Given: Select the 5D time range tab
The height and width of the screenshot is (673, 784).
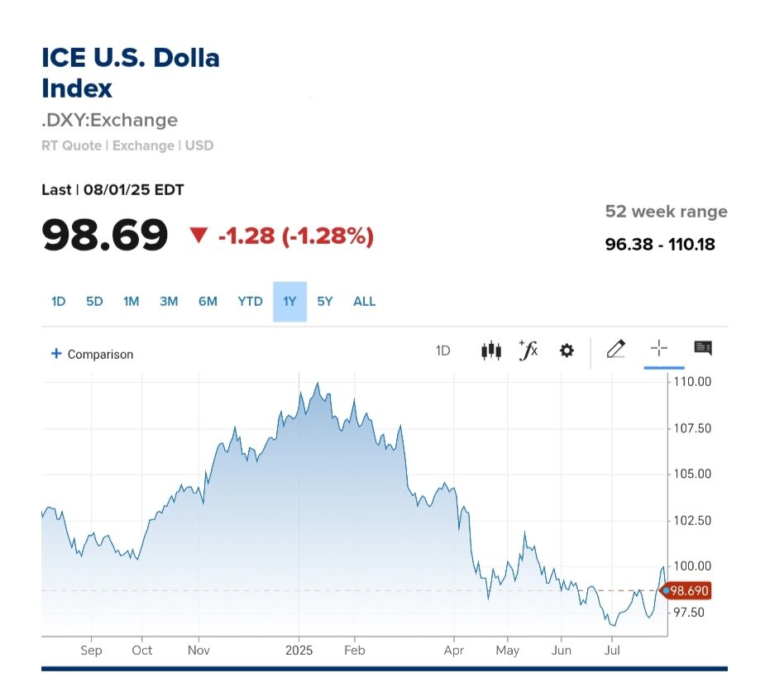Looking at the screenshot, I should (94, 302).
